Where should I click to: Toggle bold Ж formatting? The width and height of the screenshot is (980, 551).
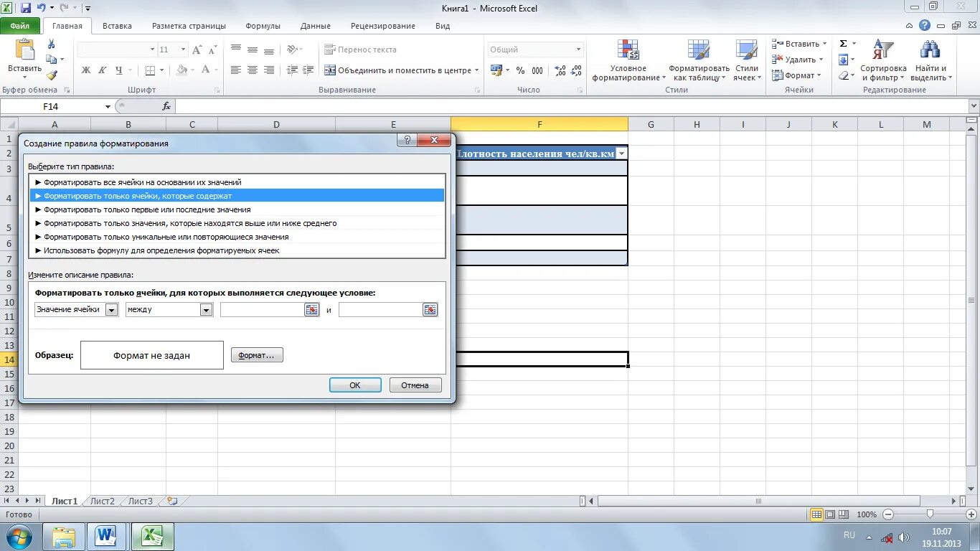click(x=86, y=70)
